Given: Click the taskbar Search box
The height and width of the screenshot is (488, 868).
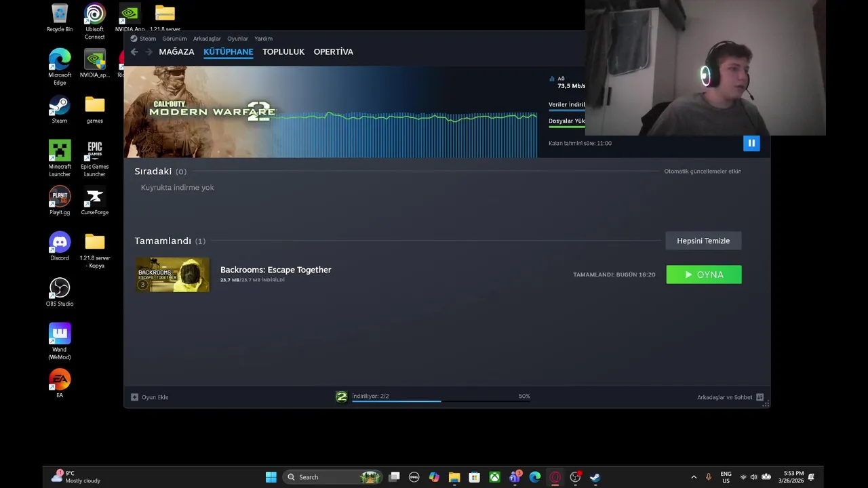Looking at the screenshot, I should coord(332,477).
